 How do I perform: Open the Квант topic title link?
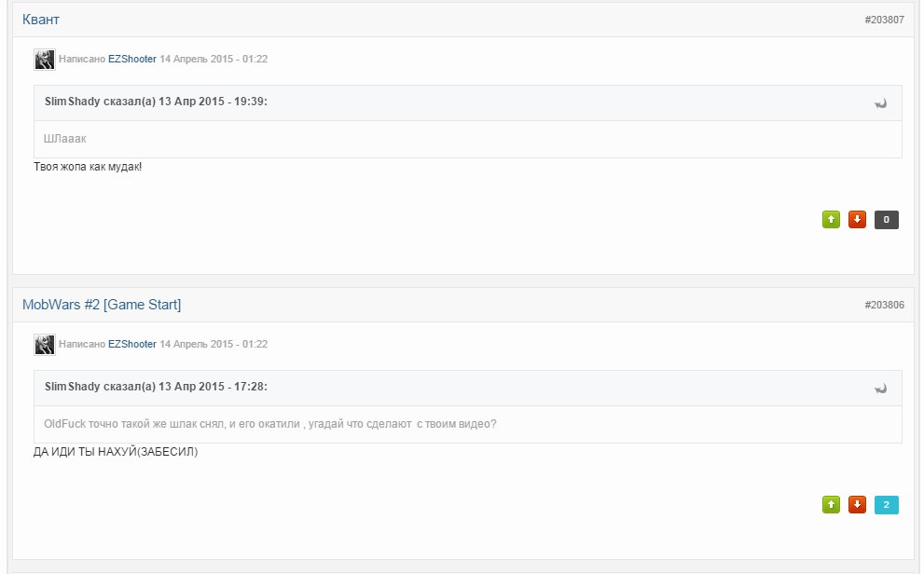click(x=41, y=20)
